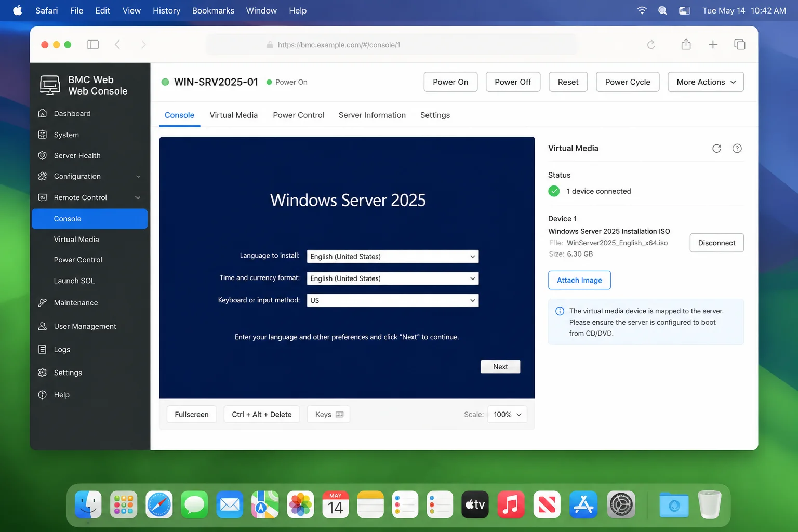798x532 pixels.
Task: Disconnect the Windows Server ISO device
Action: (716, 243)
